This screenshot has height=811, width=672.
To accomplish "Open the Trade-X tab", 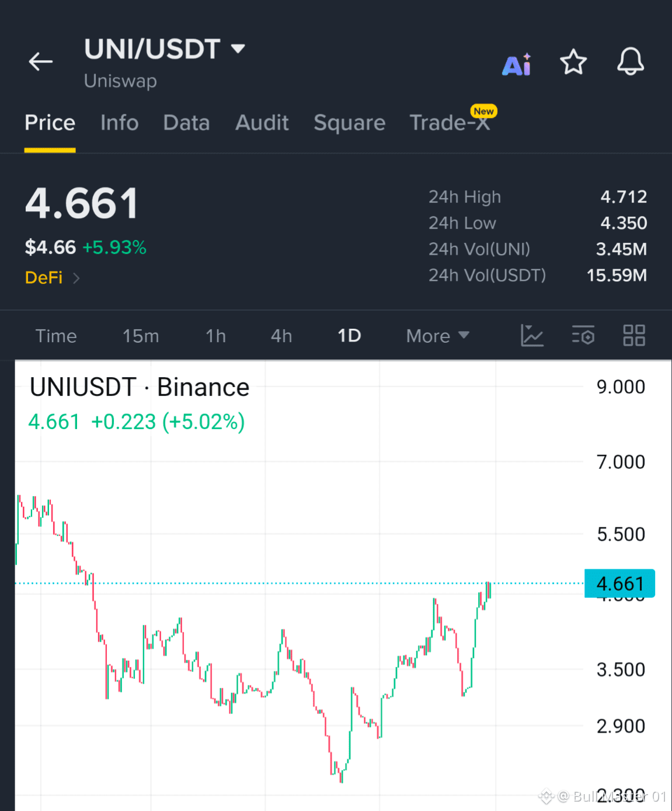I will (x=451, y=122).
